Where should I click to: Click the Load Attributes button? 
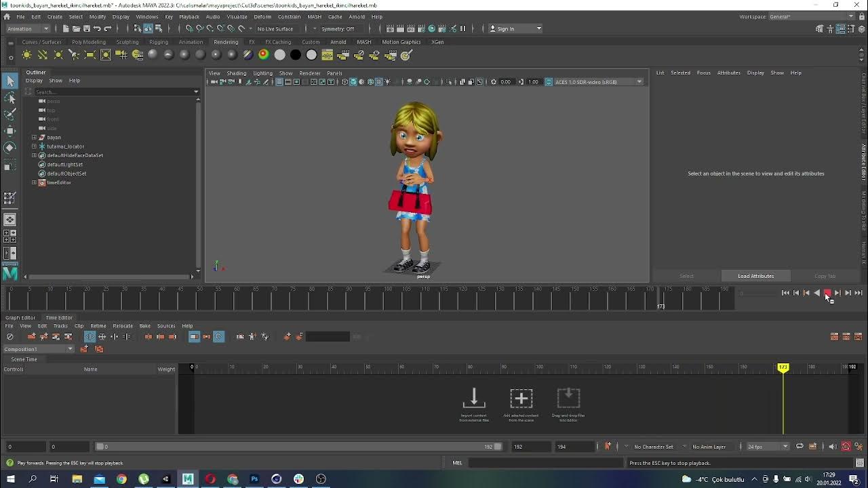click(755, 276)
